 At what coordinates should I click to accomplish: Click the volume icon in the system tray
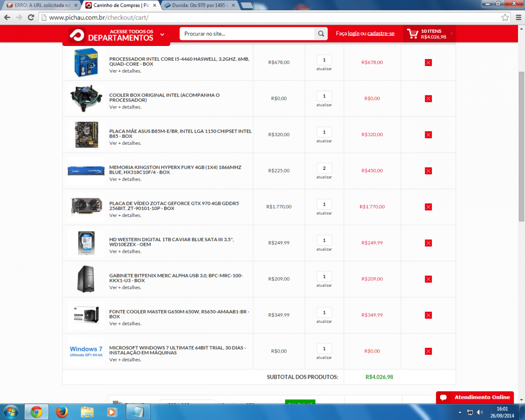(x=480, y=412)
